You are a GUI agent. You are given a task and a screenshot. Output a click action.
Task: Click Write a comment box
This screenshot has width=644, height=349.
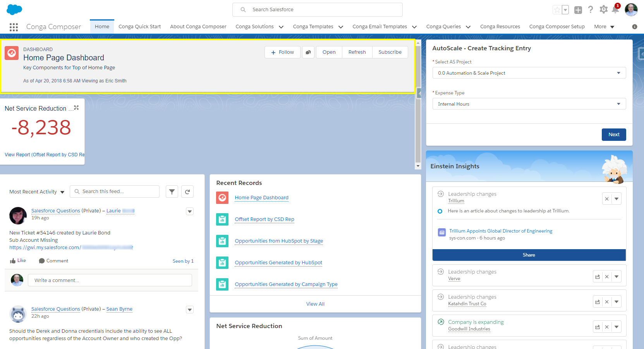110,280
